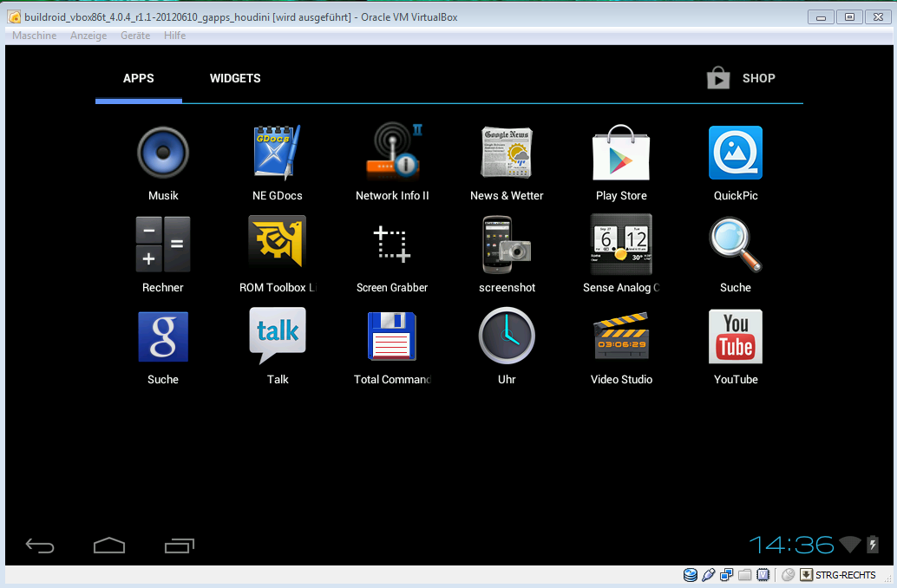Click the clock showing 14:36

coord(791,545)
